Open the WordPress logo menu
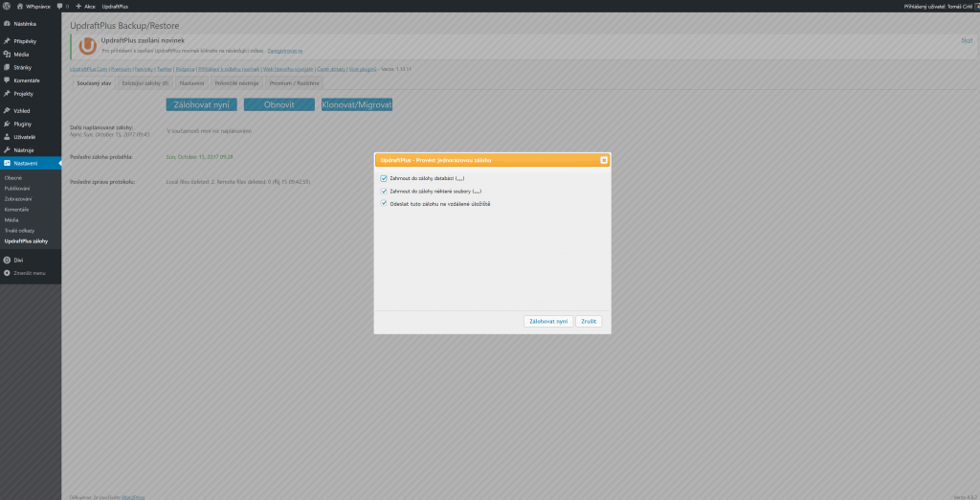 click(x=7, y=6)
